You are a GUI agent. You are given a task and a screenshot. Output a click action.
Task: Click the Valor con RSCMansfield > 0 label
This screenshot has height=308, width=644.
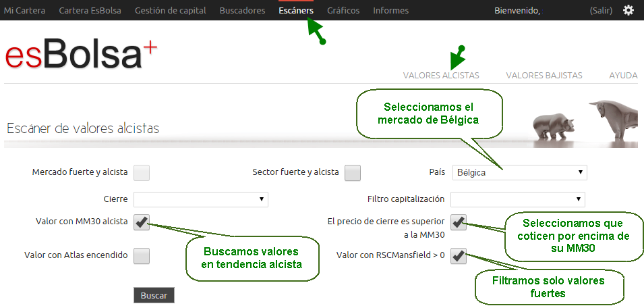(x=390, y=255)
